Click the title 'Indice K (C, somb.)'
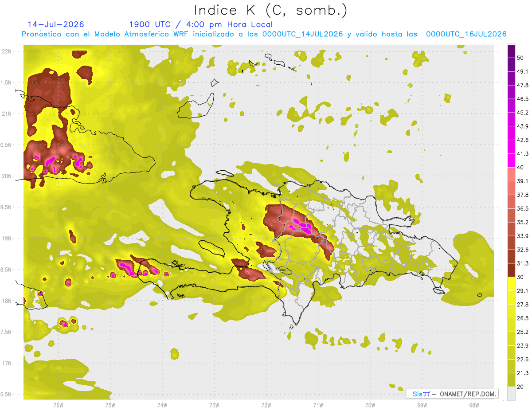Screen dimensions: 532x411 tap(271, 10)
